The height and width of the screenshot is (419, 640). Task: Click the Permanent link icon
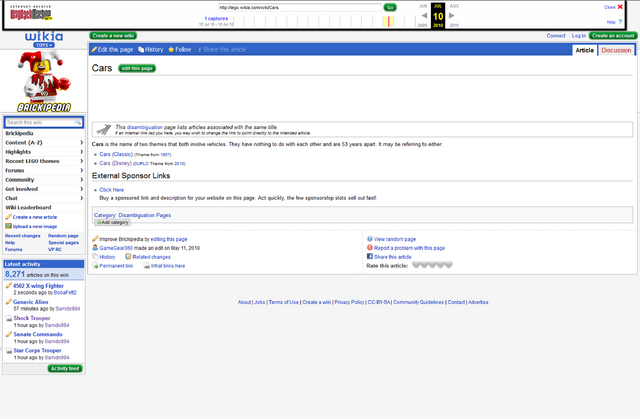coord(96,266)
